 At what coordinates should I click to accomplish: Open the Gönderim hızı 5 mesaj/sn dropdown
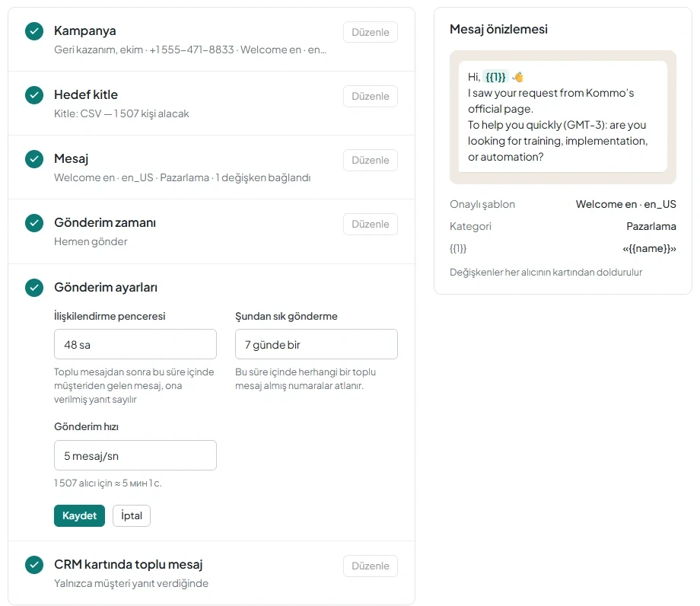click(135, 455)
